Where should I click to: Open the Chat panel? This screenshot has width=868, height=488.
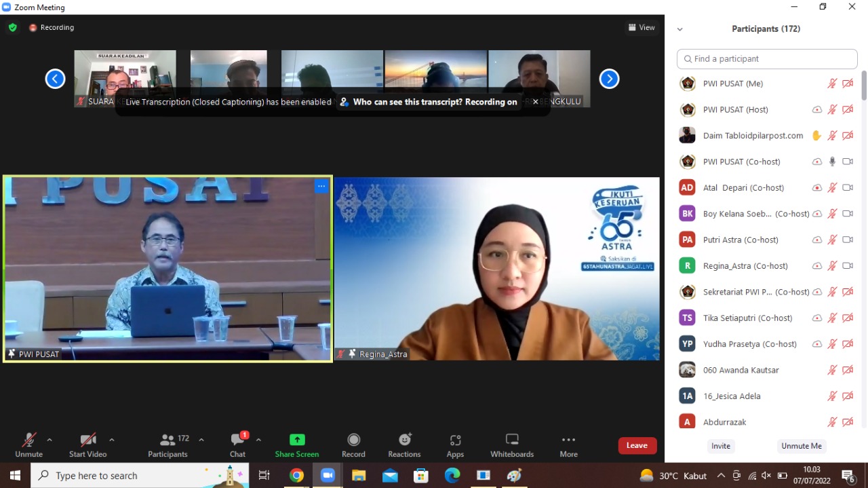(237, 445)
